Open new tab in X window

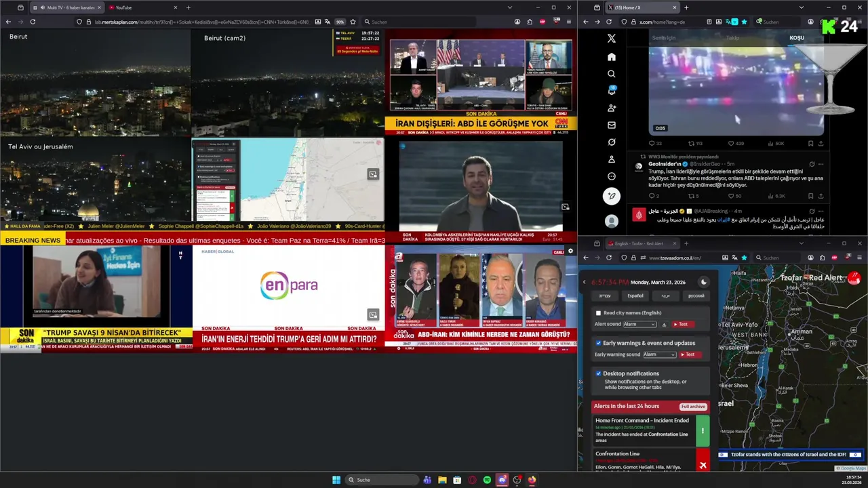point(686,7)
